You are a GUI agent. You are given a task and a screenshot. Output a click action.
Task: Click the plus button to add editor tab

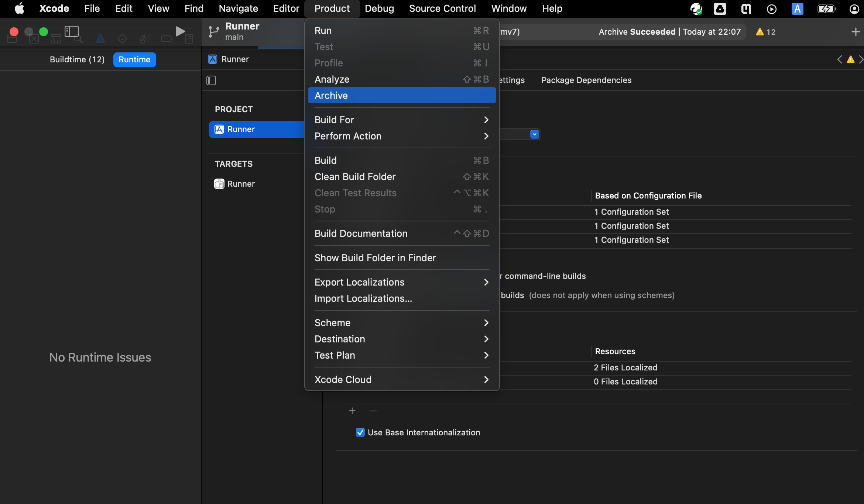(x=856, y=32)
